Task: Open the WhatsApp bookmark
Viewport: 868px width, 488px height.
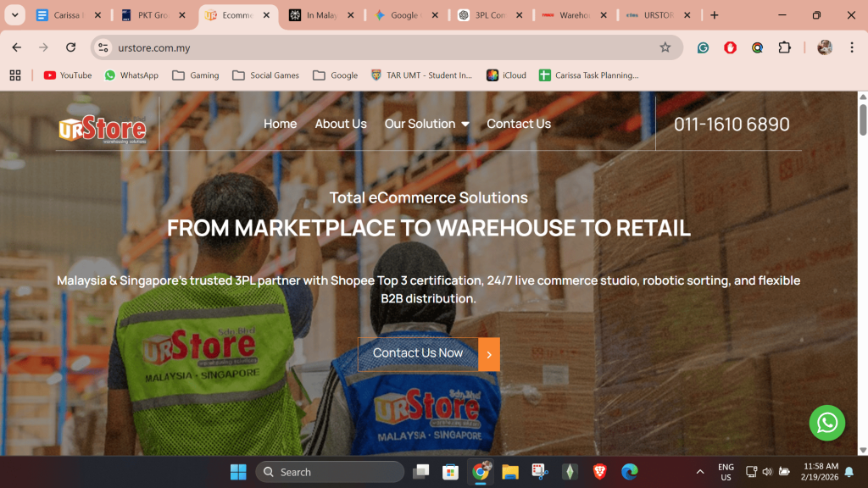Action: tap(131, 75)
